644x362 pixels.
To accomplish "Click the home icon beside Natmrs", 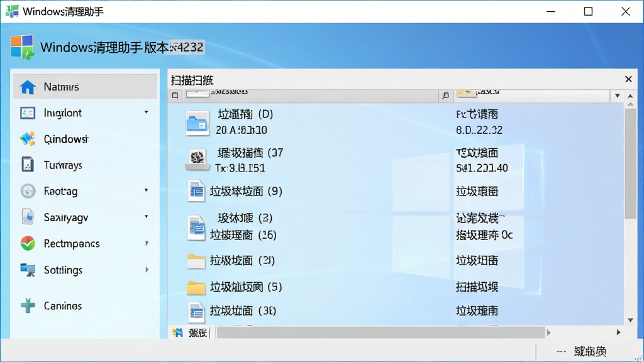I will (x=28, y=87).
